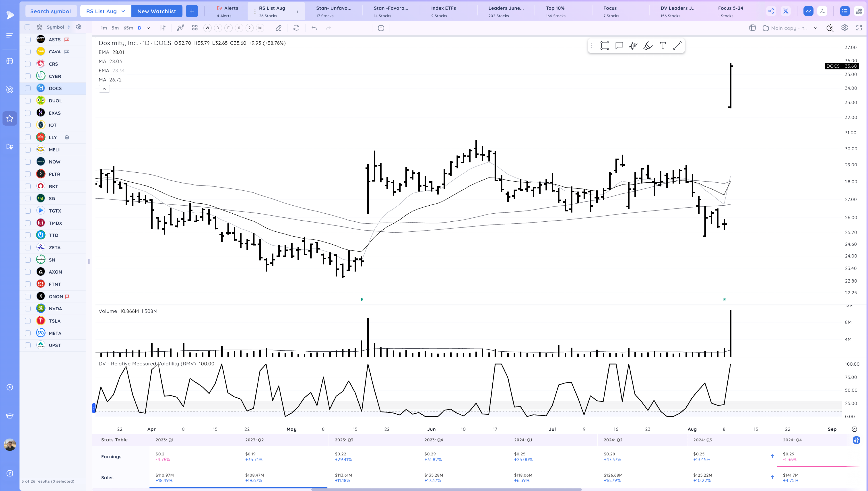Screen dimensions: 868x491
Task: Select the rectangle drawing tool
Action: point(605,46)
